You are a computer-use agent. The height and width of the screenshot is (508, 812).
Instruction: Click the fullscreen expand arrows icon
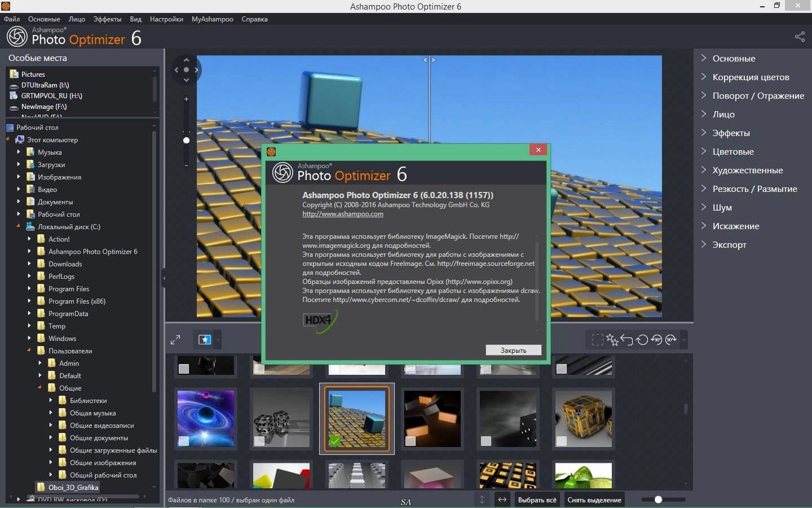tap(175, 340)
